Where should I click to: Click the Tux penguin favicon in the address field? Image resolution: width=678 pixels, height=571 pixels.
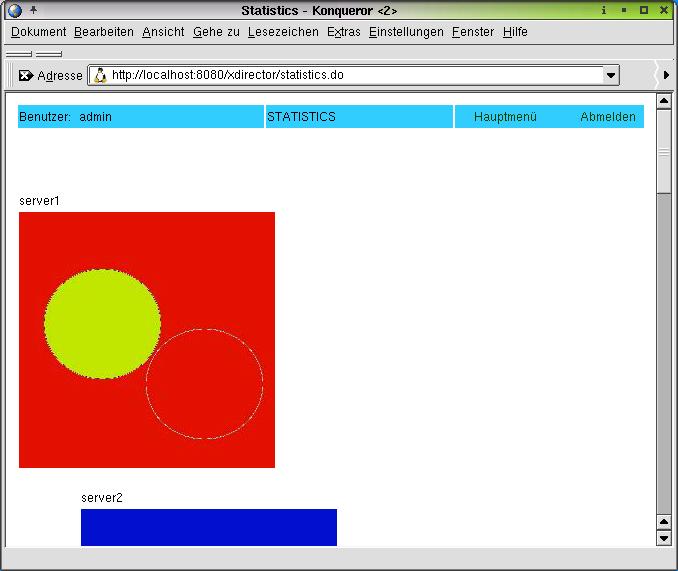[100, 75]
